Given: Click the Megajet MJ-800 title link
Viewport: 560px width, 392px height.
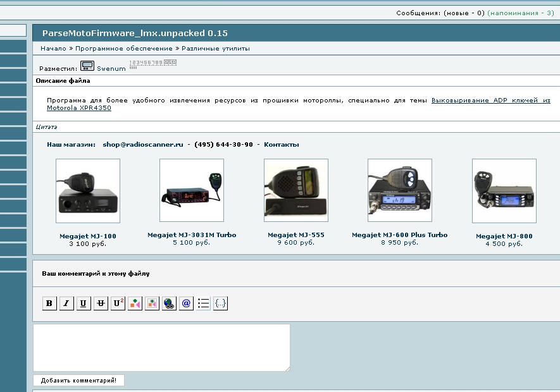Looking at the screenshot, I should coord(504,236).
